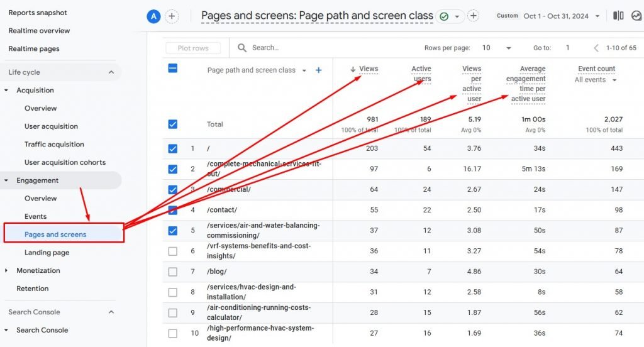Click the Pages and screens report title
This screenshot has height=347, width=644.
[x=317, y=16]
